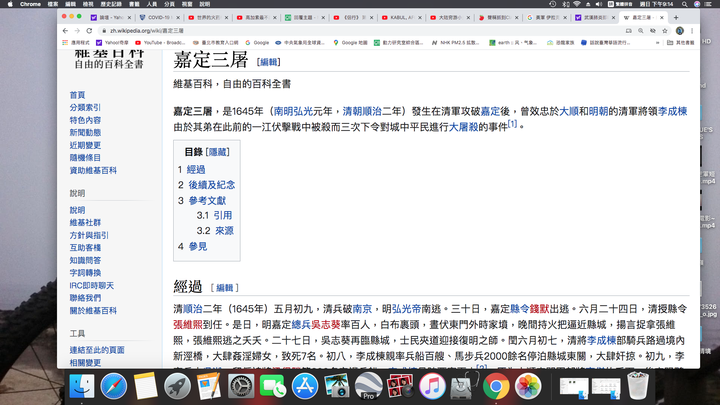Open Safari from the dock
720x405 pixels.
[x=113, y=386]
